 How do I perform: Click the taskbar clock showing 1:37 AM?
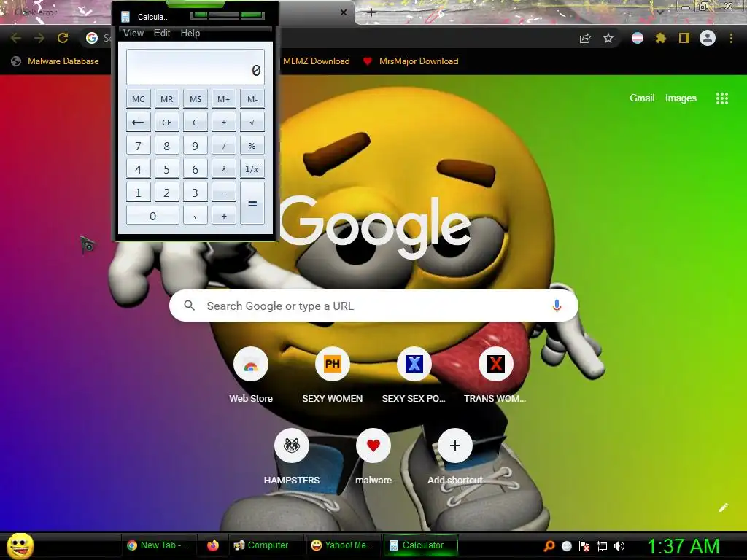coord(683,546)
